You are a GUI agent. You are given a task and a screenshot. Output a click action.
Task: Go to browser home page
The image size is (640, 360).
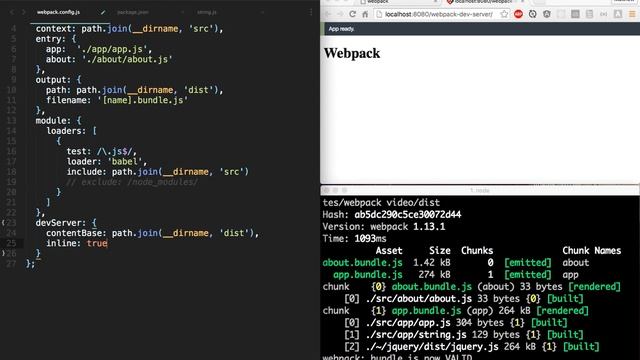coord(365,14)
